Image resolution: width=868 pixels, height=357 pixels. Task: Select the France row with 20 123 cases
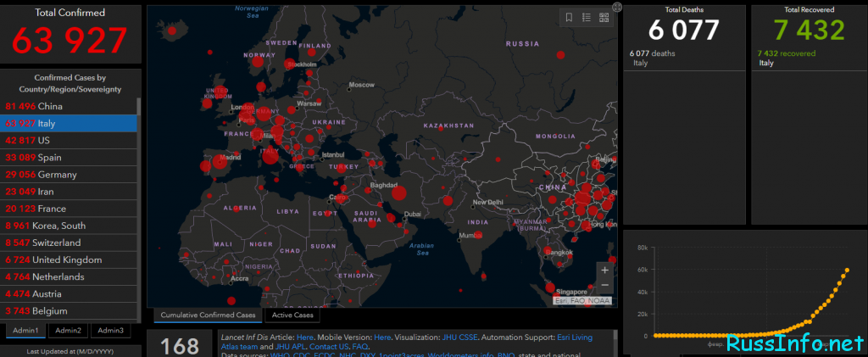point(69,209)
